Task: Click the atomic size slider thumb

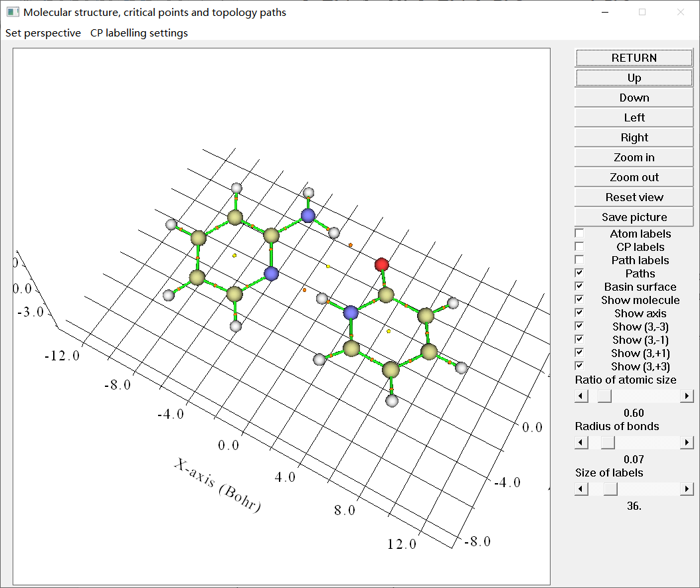Action: [x=604, y=396]
